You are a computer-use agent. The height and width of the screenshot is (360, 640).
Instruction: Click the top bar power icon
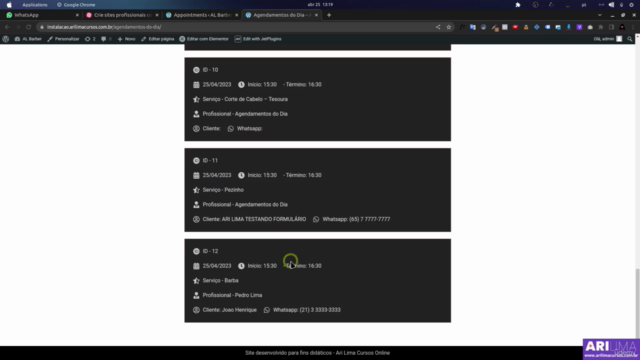[632, 4]
